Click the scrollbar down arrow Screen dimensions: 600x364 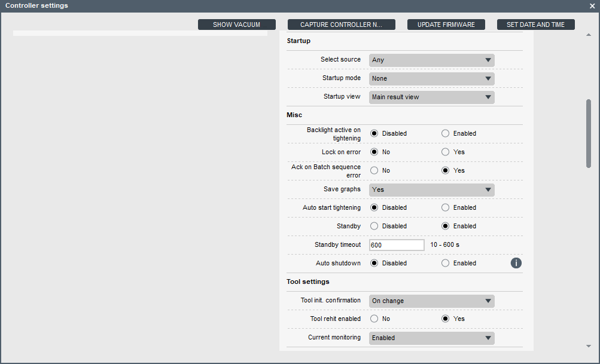tap(589, 347)
